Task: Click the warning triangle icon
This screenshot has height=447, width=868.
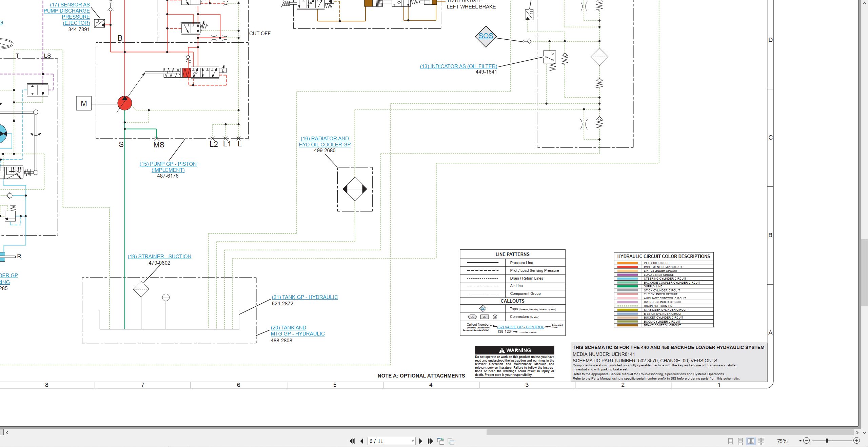Action: [x=502, y=350]
